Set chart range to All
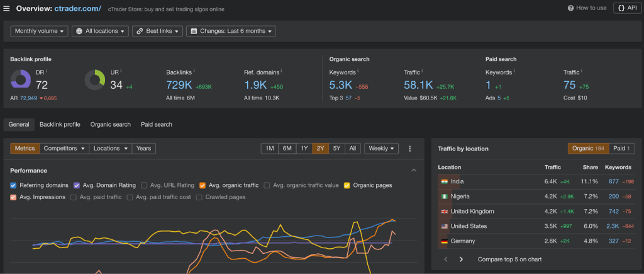 click(x=353, y=149)
